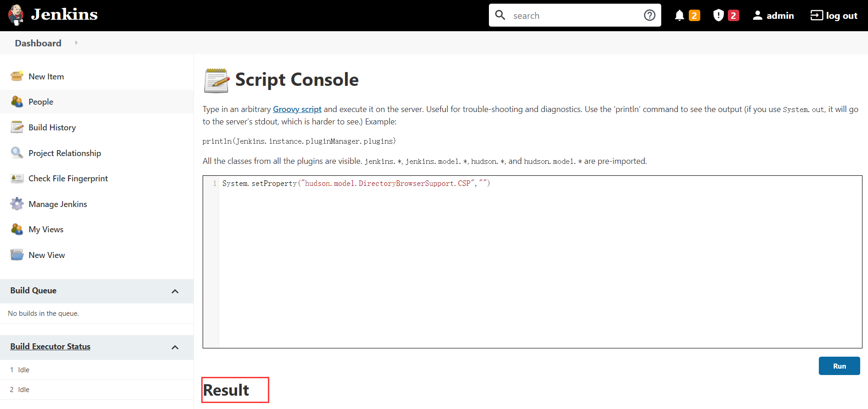Click the Check File Fingerprint icon

click(17, 179)
